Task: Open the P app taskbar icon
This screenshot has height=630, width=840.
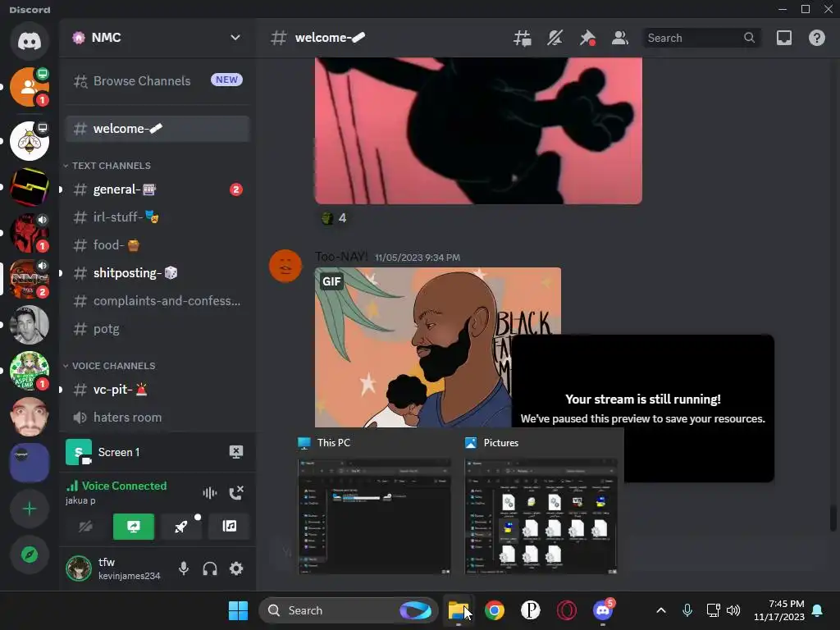Action: [531, 610]
